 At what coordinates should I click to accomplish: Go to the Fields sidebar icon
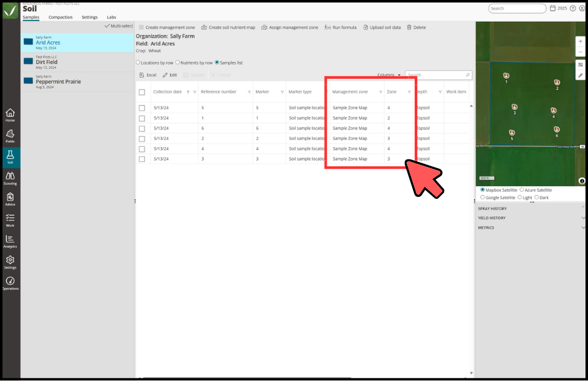[10, 136]
